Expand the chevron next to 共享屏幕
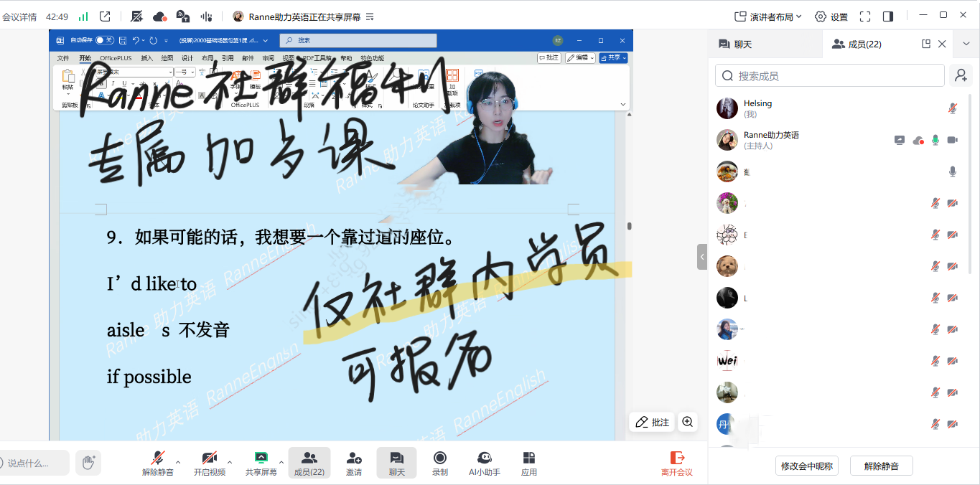 pos(281,463)
